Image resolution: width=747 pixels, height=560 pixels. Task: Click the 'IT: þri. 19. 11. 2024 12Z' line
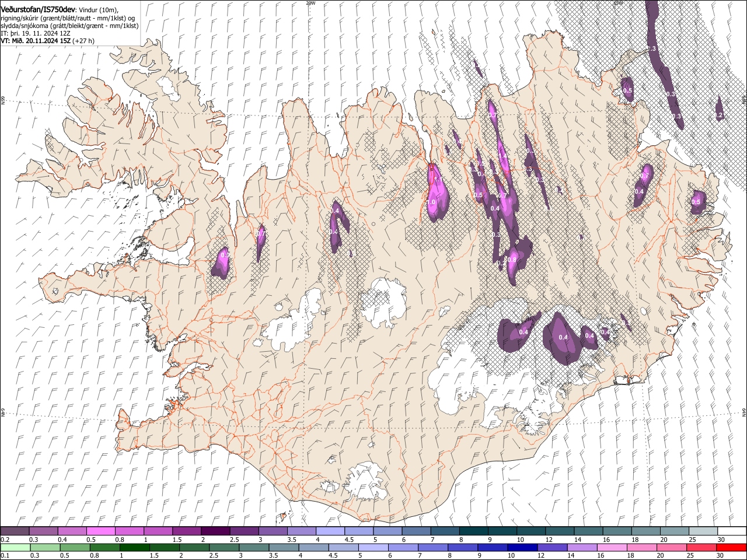[x=36, y=33]
